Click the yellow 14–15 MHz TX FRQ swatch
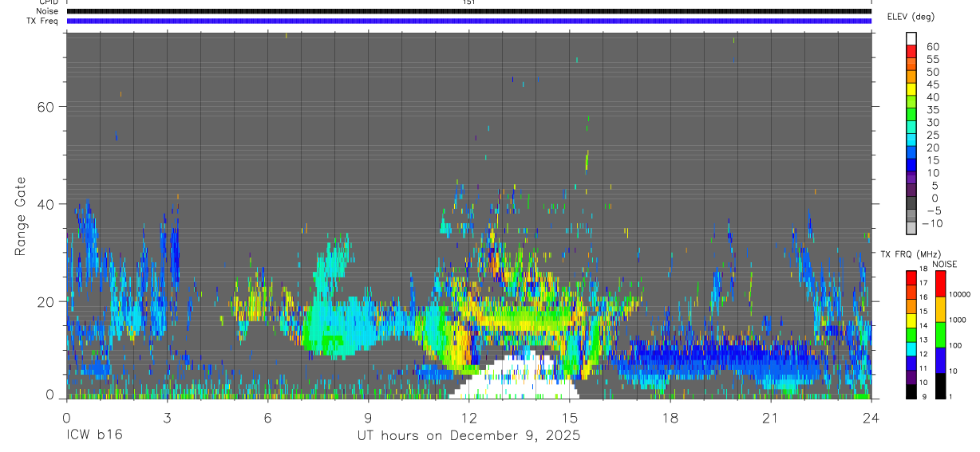 [911, 320]
